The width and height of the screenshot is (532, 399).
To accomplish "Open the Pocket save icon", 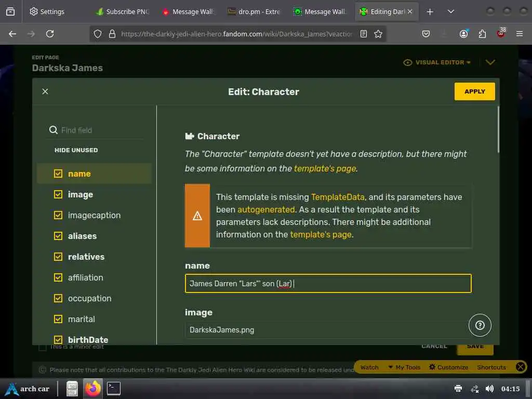I will pyautogui.click(x=426, y=34).
